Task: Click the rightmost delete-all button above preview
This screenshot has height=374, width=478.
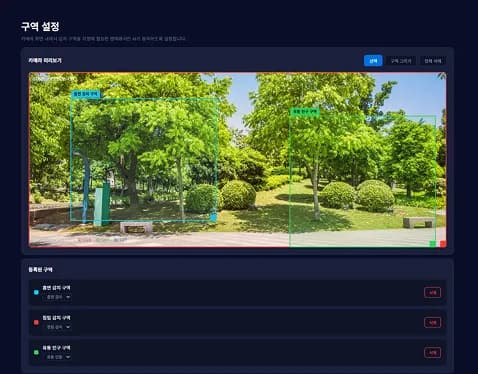Action: [433, 61]
